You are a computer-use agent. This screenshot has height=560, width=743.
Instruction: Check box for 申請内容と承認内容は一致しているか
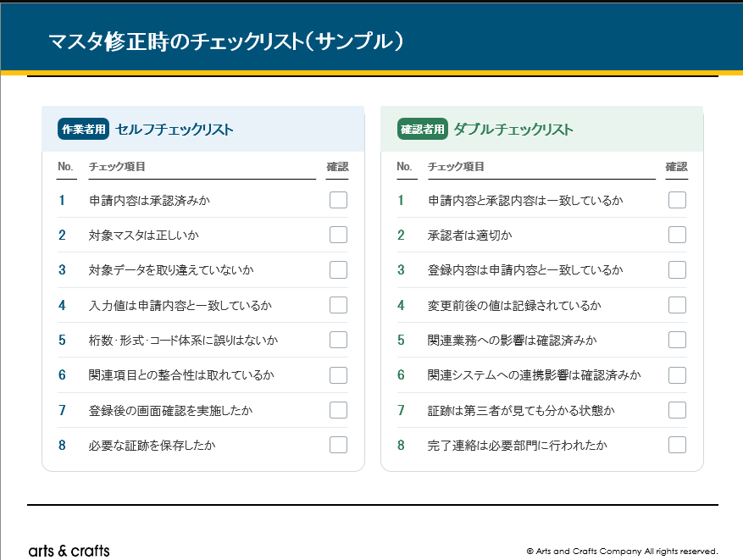(677, 200)
